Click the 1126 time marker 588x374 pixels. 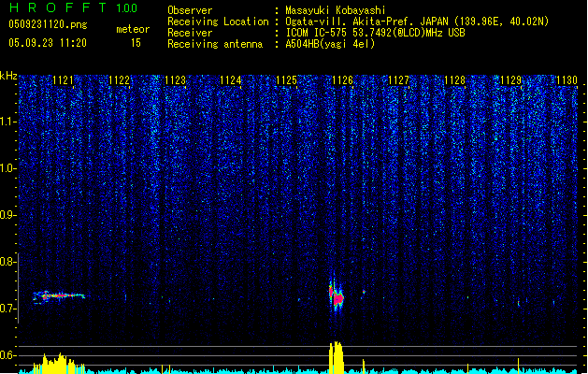[342, 80]
